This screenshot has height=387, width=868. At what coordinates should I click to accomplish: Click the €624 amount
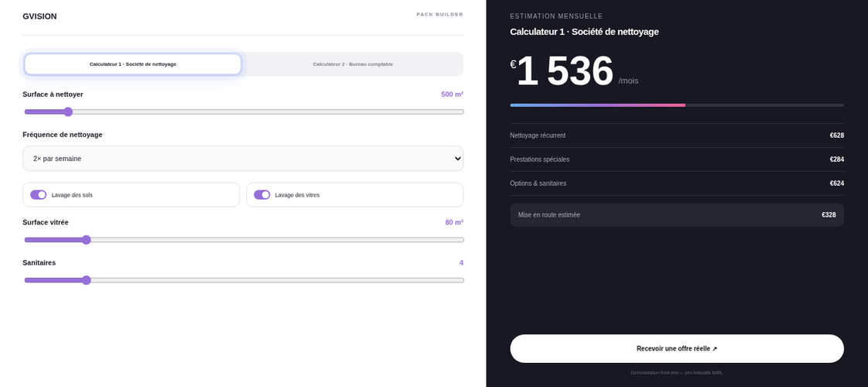point(836,183)
